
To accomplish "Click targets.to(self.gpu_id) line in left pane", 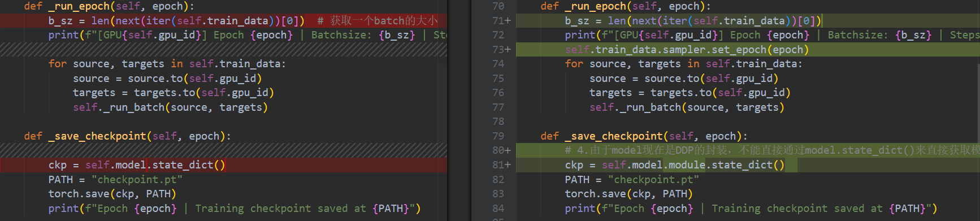I will [x=174, y=93].
